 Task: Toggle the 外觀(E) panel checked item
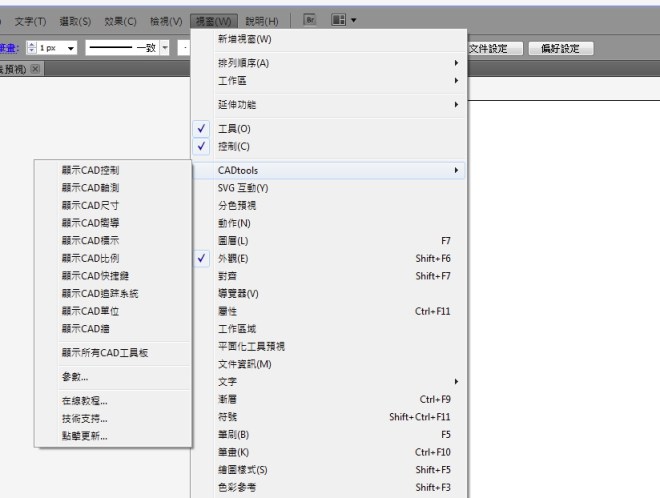234,258
